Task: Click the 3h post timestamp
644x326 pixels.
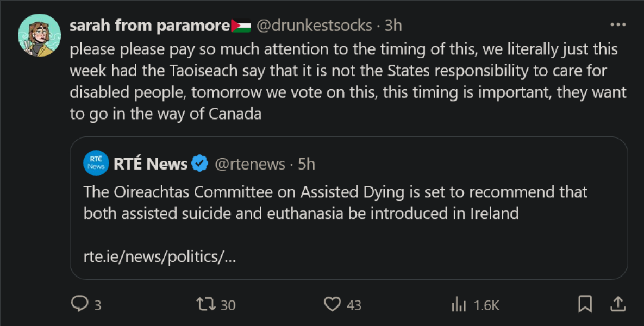Action: coord(393,26)
